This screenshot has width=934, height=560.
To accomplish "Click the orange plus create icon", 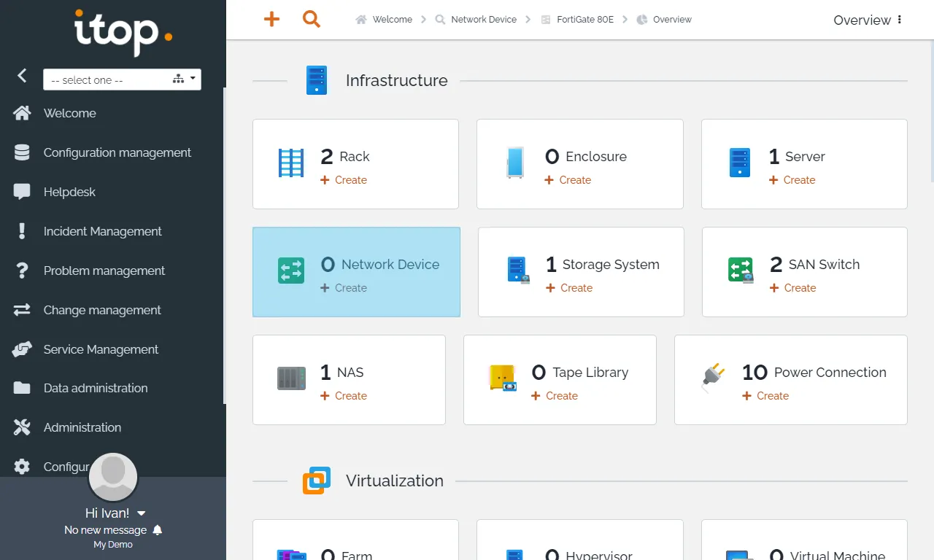I will tap(271, 19).
